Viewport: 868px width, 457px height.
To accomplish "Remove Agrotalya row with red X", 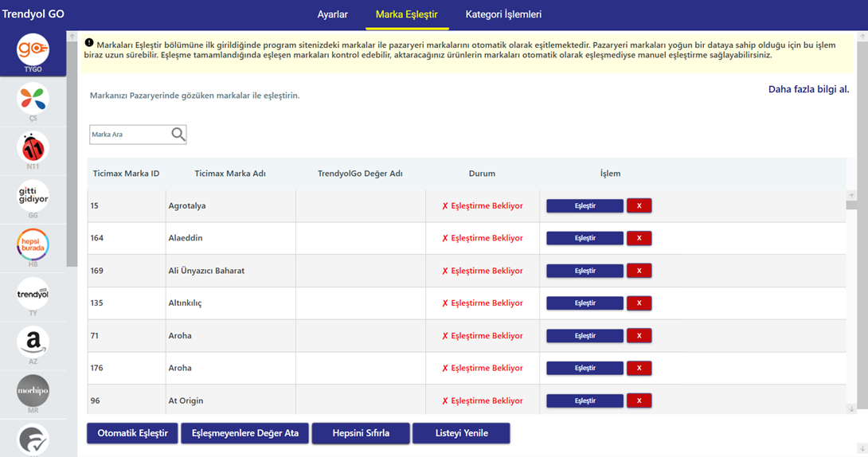I will point(639,206).
